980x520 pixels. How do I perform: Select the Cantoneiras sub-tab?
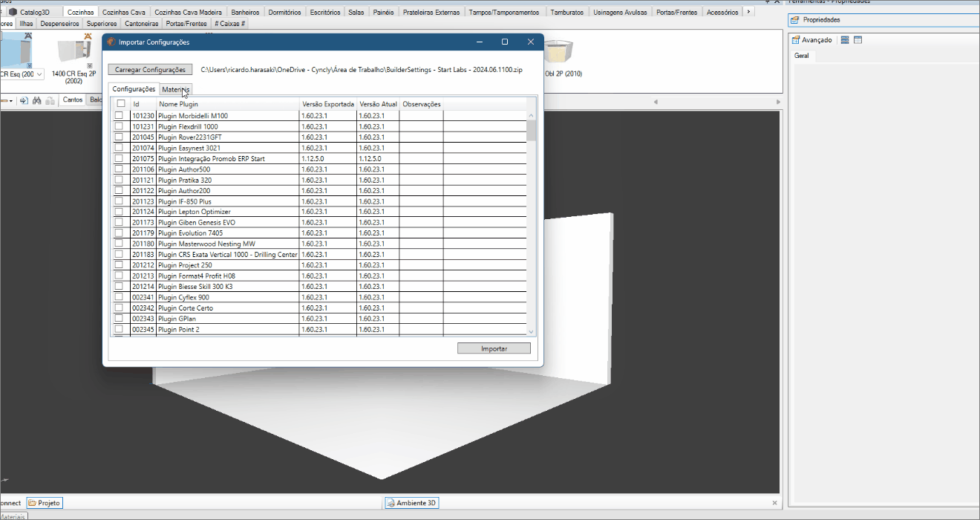[x=142, y=24]
